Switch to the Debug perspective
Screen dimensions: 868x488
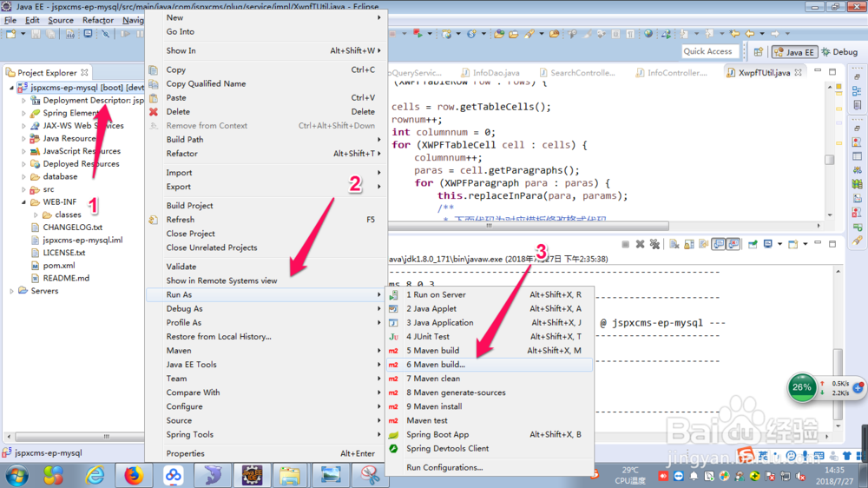839,51
